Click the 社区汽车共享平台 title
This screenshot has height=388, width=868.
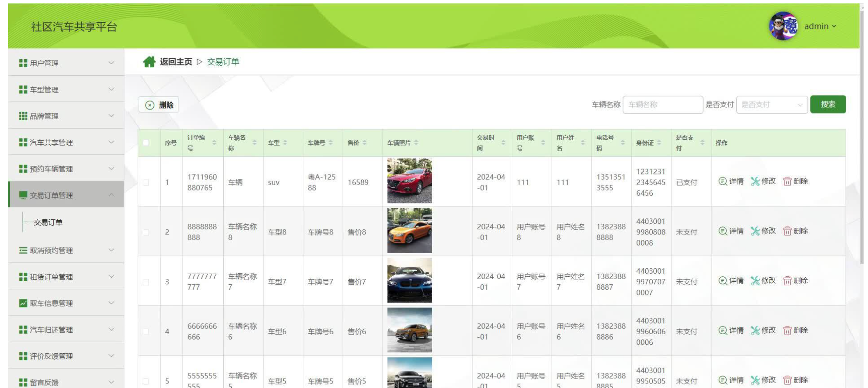coord(74,27)
